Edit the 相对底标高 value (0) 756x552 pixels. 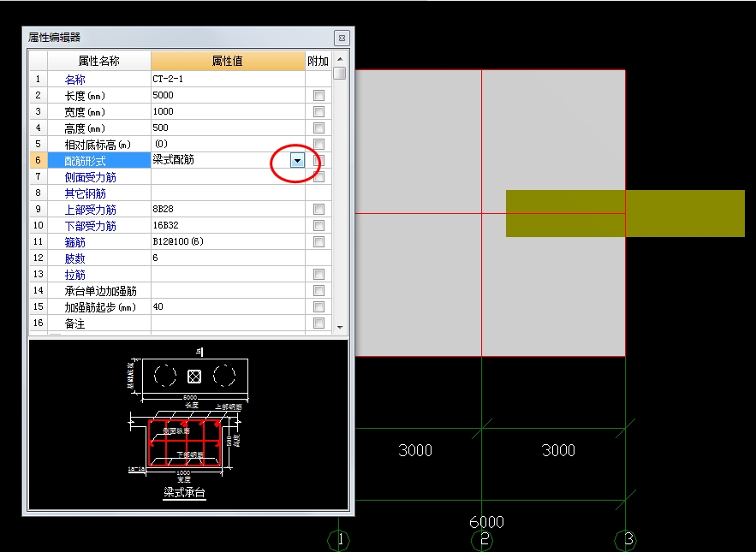coord(228,144)
